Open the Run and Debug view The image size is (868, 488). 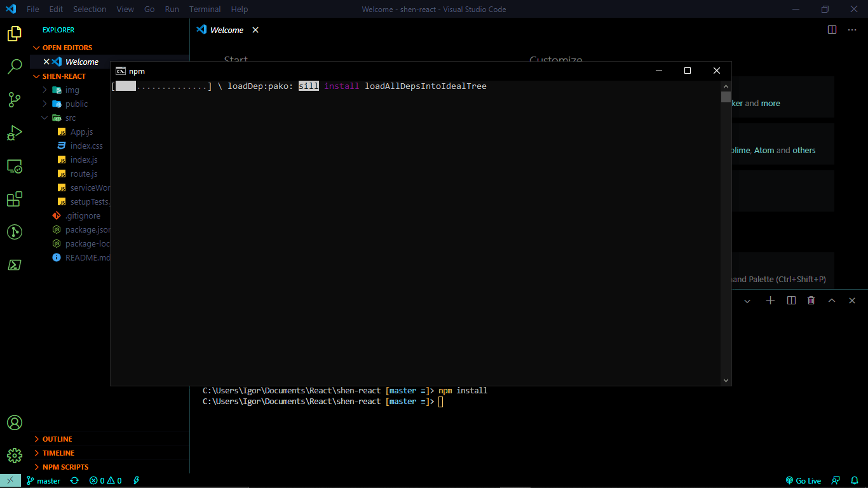15,133
